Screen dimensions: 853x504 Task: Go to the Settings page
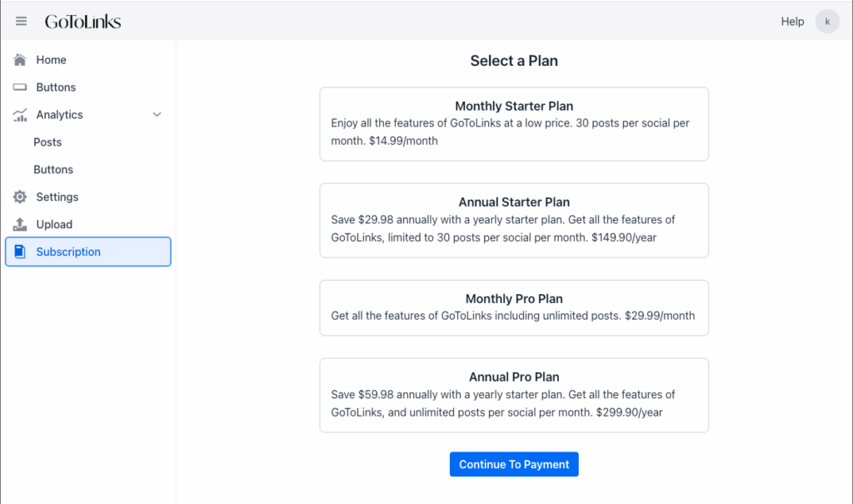point(57,197)
